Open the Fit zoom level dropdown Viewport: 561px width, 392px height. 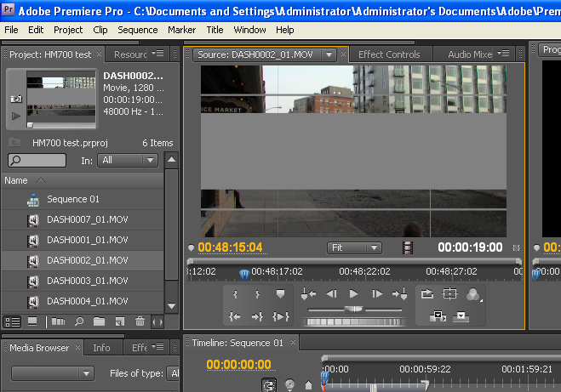(x=354, y=247)
